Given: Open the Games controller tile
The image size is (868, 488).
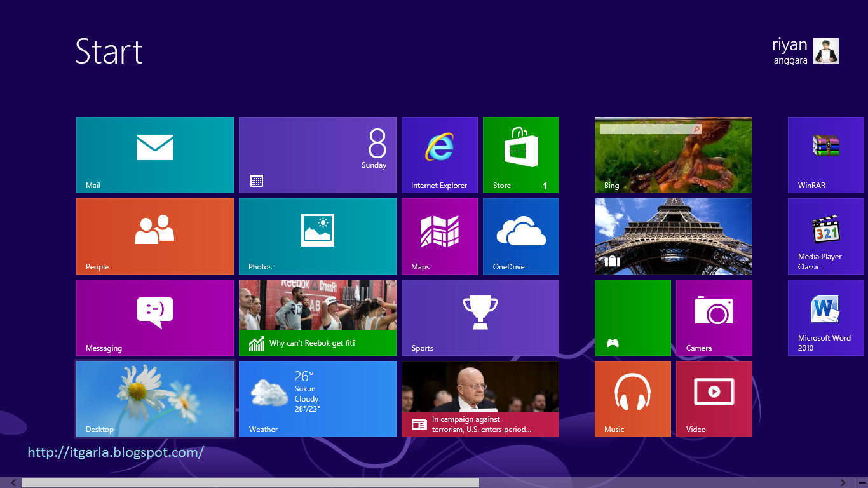Looking at the screenshot, I should pyautogui.click(x=633, y=318).
